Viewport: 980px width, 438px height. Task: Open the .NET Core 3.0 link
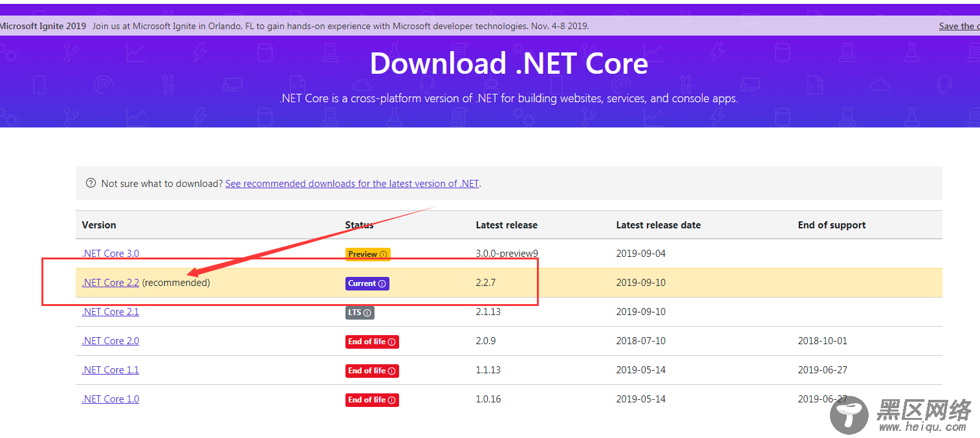coord(110,254)
